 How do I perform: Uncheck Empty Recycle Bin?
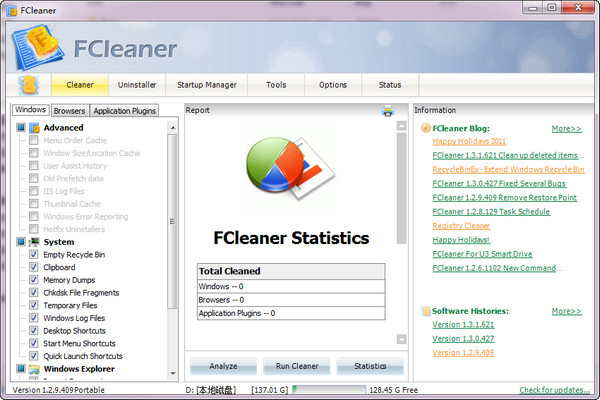coord(34,255)
